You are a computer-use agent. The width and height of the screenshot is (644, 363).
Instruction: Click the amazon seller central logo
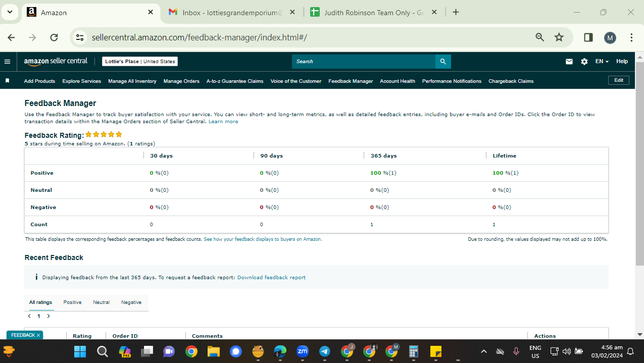pyautogui.click(x=56, y=61)
